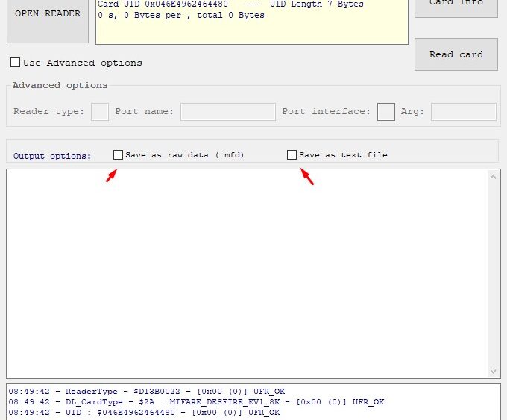Enable Use Advanced options checkbox
This screenshot has height=420, width=507.
pos(15,63)
